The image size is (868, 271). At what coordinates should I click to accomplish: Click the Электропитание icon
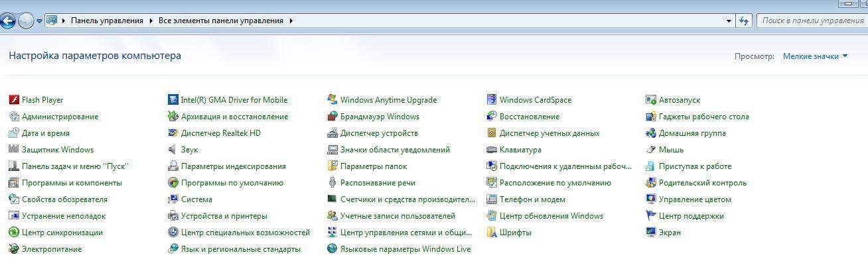tap(14, 249)
